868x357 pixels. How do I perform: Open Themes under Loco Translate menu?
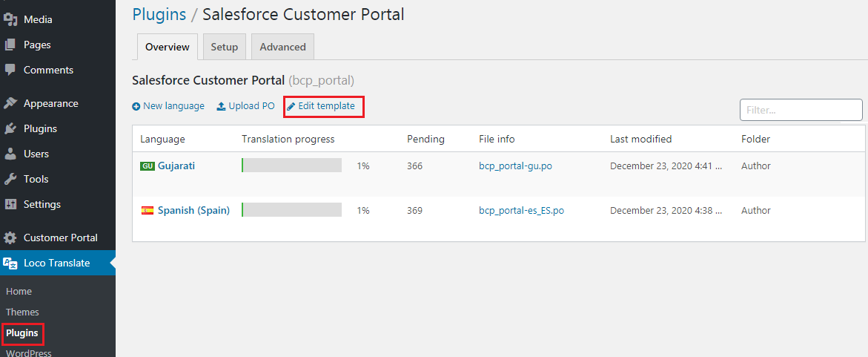click(22, 312)
